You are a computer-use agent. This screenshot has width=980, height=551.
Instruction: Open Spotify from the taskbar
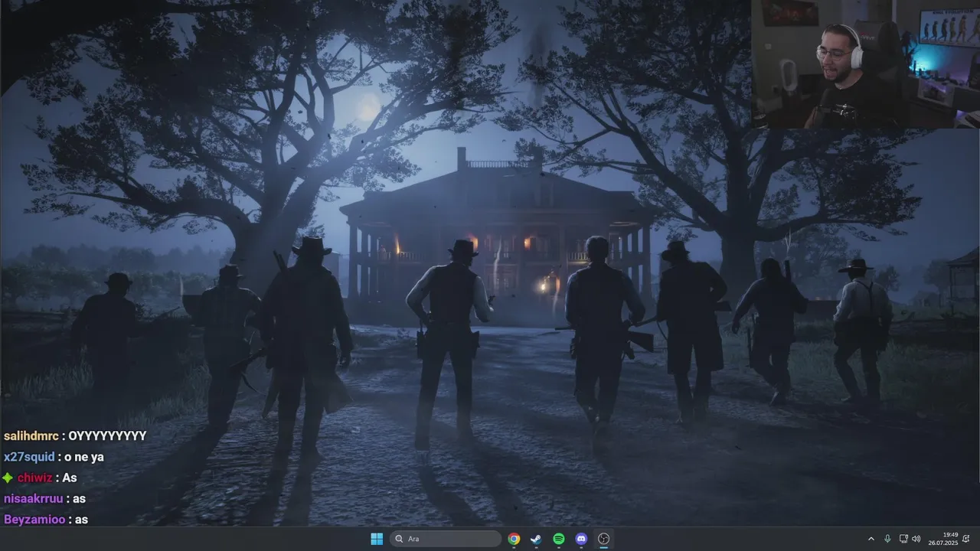pyautogui.click(x=559, y=539)
